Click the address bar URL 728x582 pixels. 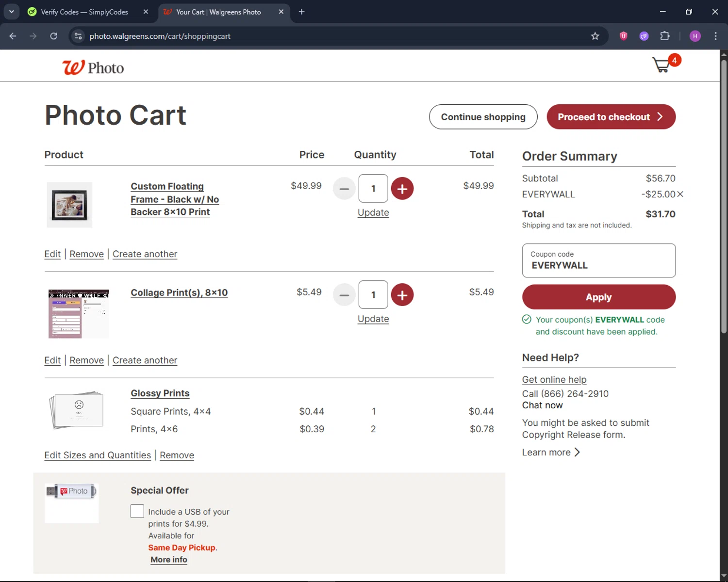point(160,36)
